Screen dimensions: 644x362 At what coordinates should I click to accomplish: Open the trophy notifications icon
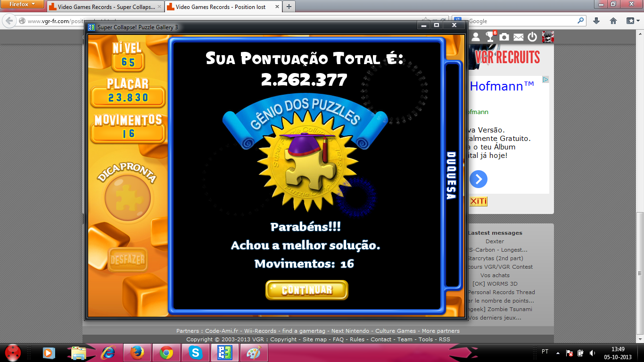490,37
